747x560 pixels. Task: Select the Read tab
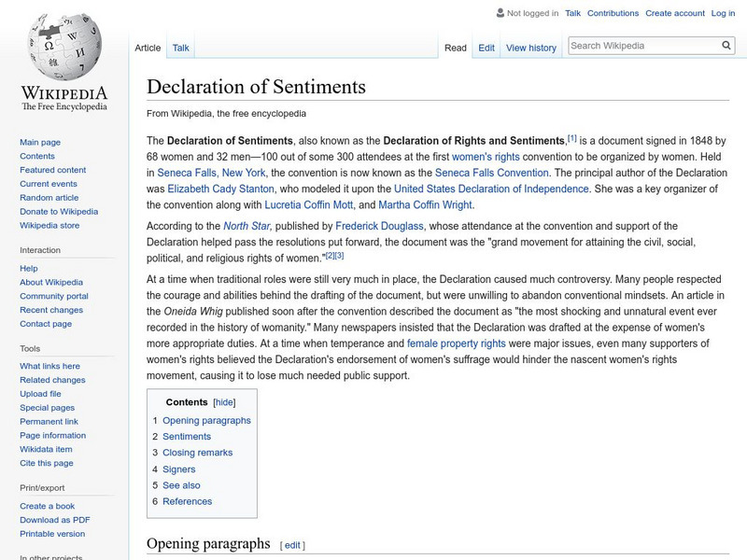[x=455, y=48]
